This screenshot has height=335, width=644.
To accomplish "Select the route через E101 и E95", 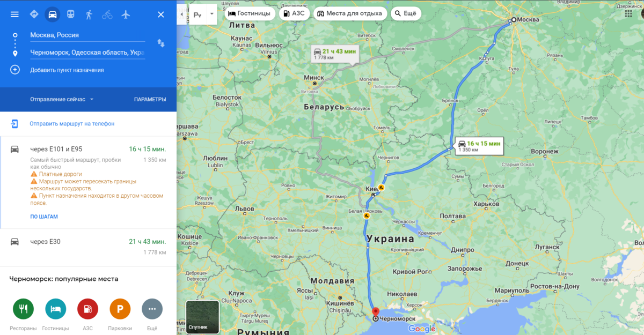I will (x=88, y=182).
